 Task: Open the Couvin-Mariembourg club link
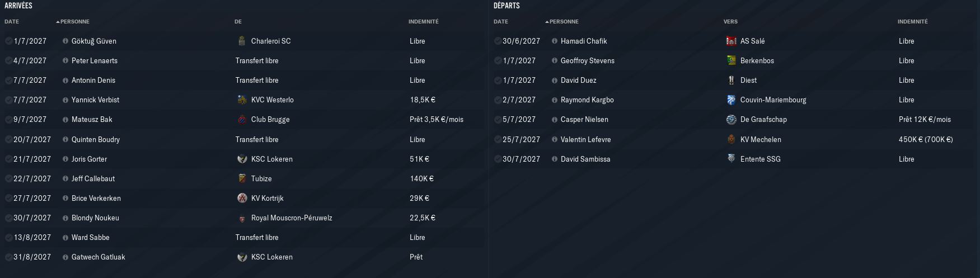(773, 100)
